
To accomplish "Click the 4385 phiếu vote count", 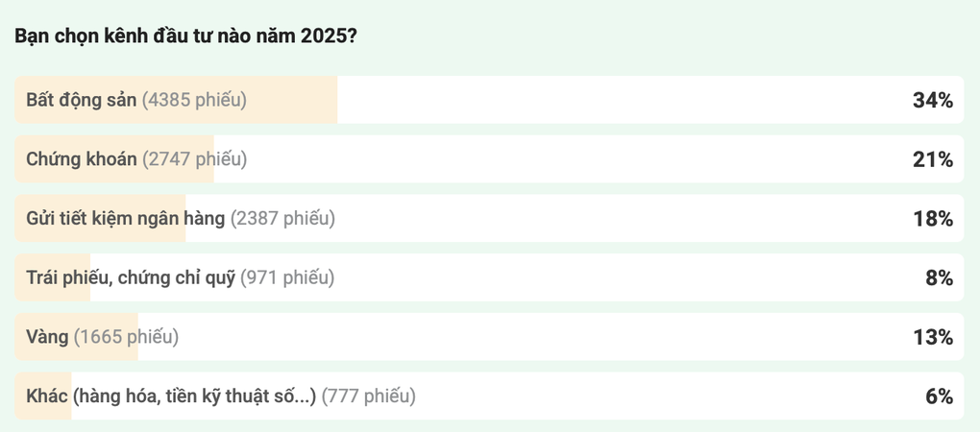I will (x=194, y=100).
